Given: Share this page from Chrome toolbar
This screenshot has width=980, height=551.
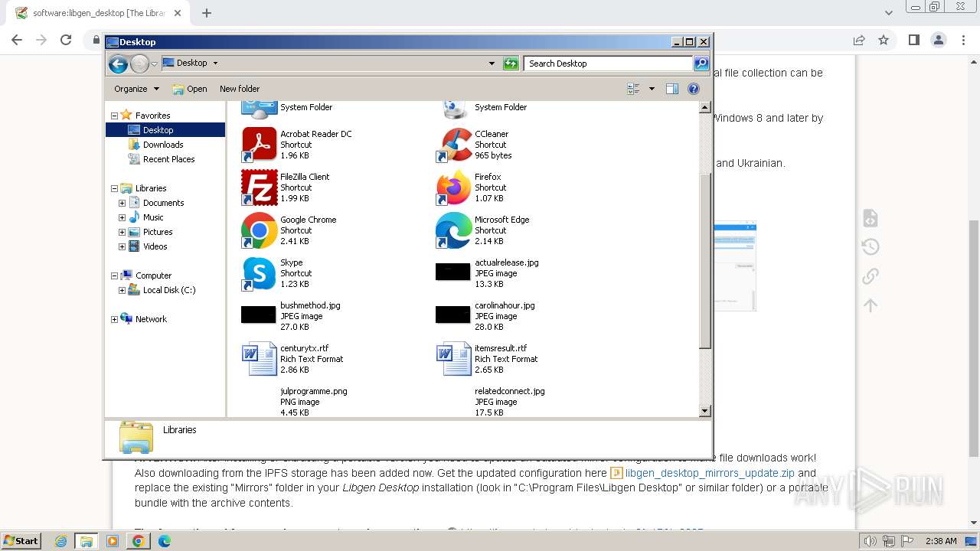Looking at the screenshot, I should (x=859, y=40).
